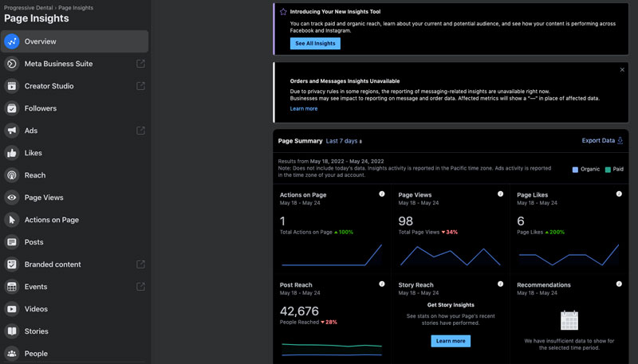This screenshot has height=364, width=638.
Task: Open Events external link icon
Action: pyautogui.click(x=140, y=287)
